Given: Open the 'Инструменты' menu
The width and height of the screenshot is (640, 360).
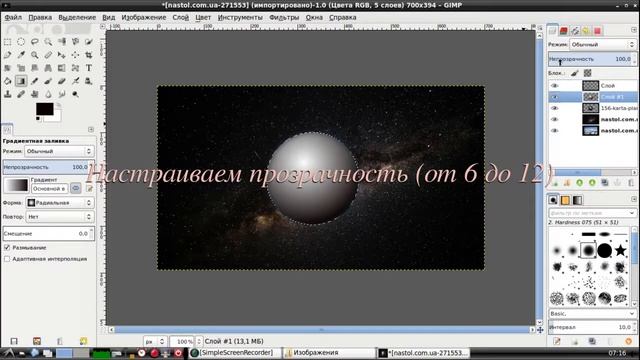Looking at the screenshot, I should [240, 18].
